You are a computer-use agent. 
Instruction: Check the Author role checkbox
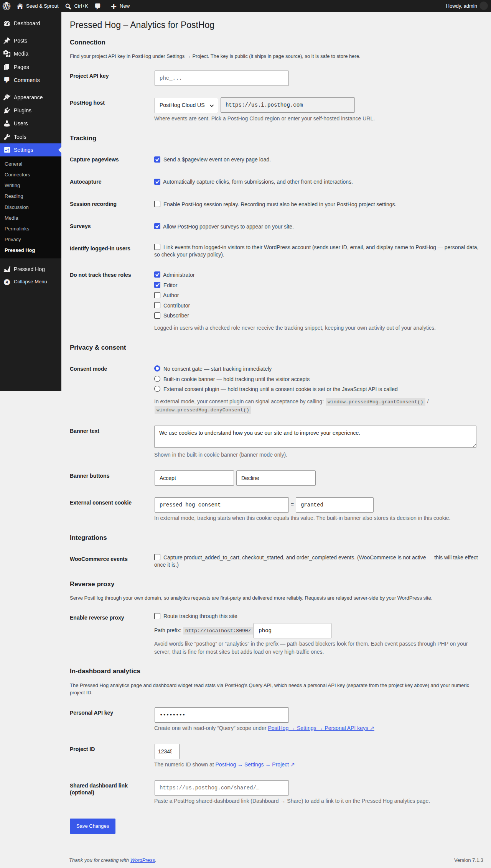[x=157, y=295]
